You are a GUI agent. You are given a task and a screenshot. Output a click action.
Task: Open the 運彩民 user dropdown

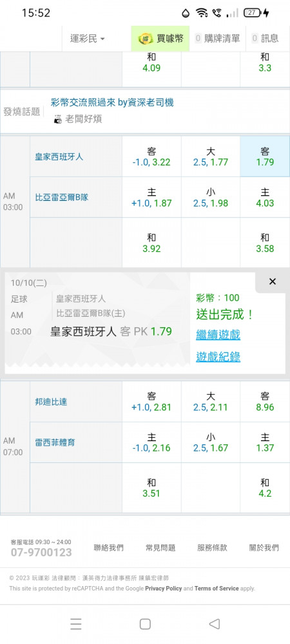[87, 39]
